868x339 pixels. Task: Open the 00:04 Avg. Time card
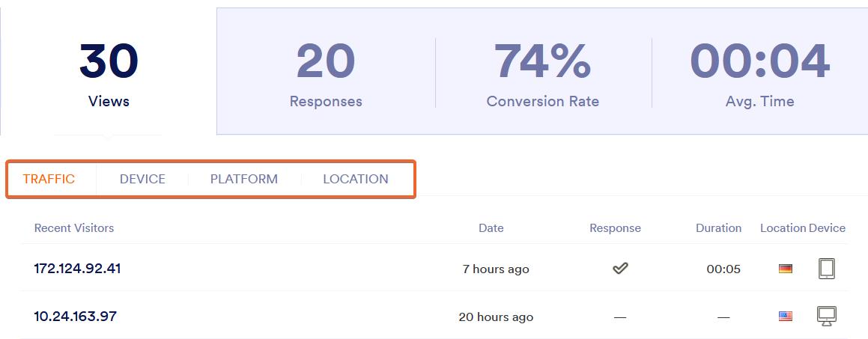759,73
